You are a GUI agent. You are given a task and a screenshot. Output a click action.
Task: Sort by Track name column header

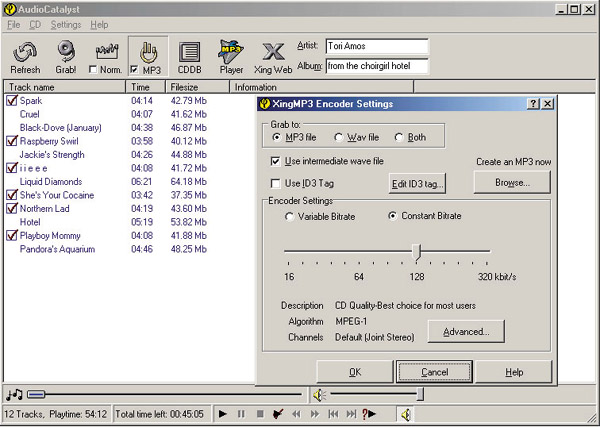tap(65, 87)
